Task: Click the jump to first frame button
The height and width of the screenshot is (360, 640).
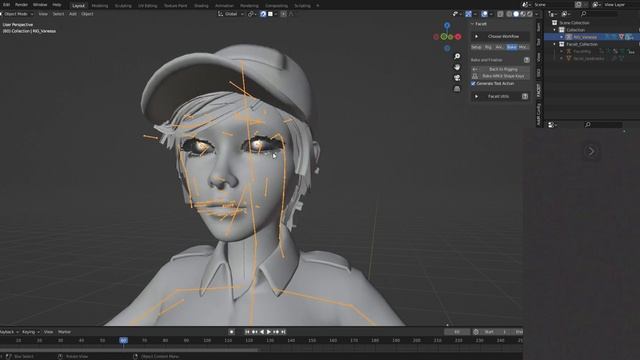Action: click(x=247, y=332)
